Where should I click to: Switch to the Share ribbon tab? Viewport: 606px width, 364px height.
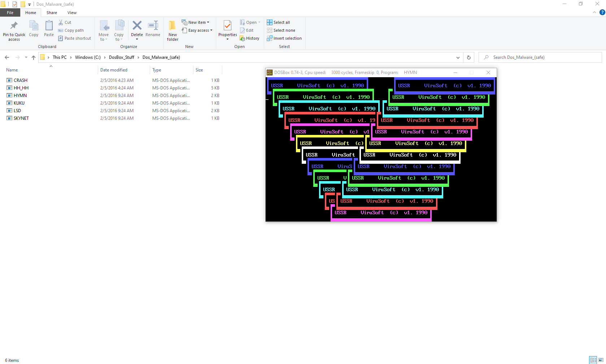click(52, 13)
